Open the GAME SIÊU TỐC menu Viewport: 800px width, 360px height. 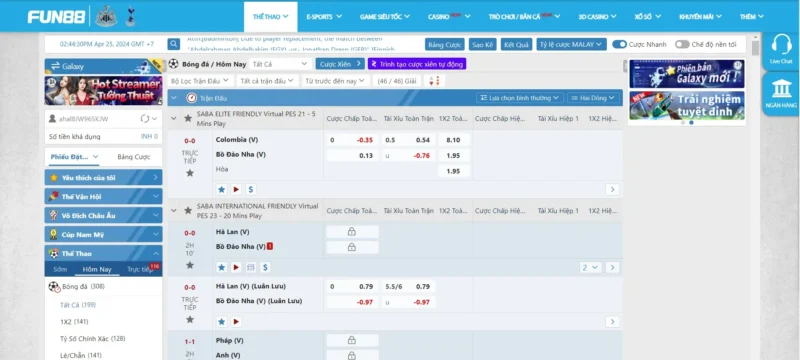pyautogui.click(x=385, y=17)
